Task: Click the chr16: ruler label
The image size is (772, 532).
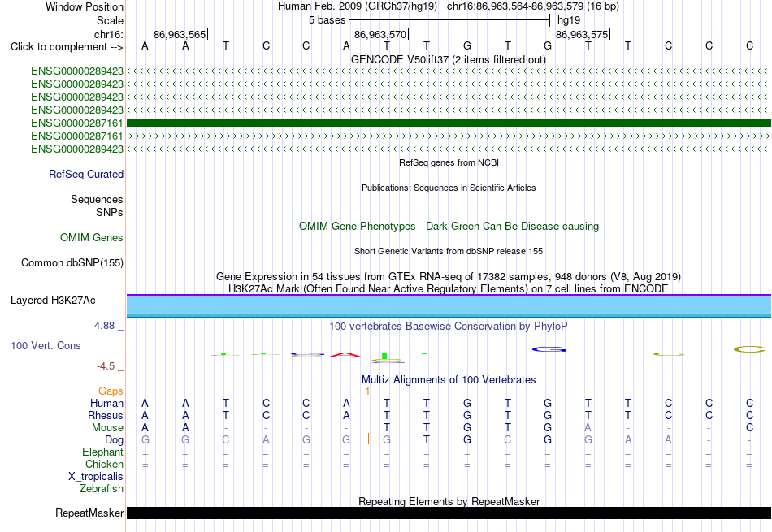Action: click(x=109, y=34)
